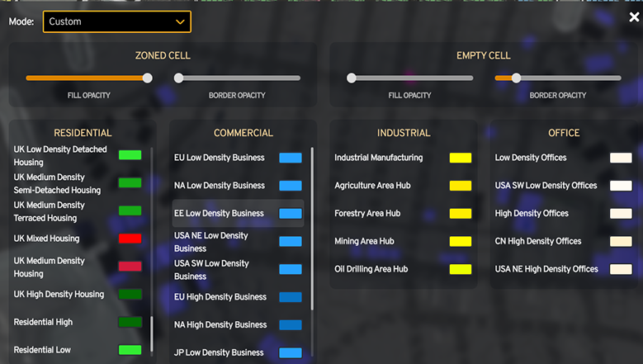Adjust the Empty Cell border opacity slider

[x=516, y=78]
